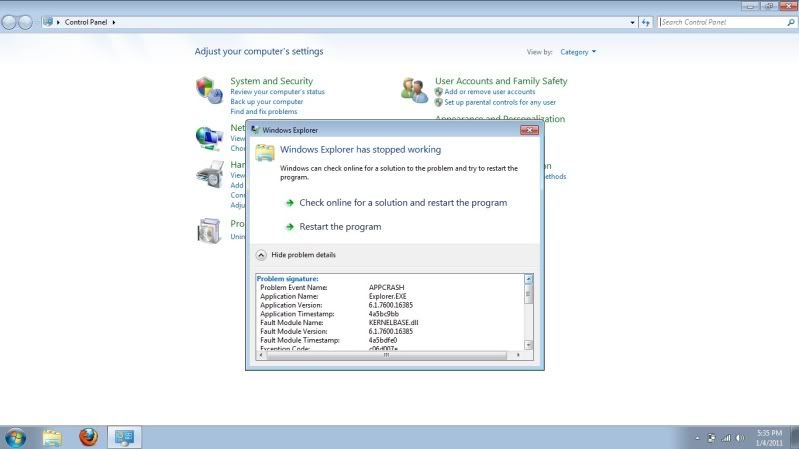Open Windows Explorer from the taskbar
The width and height of the screenshot is (799, 449).
(x=52, y=437)
